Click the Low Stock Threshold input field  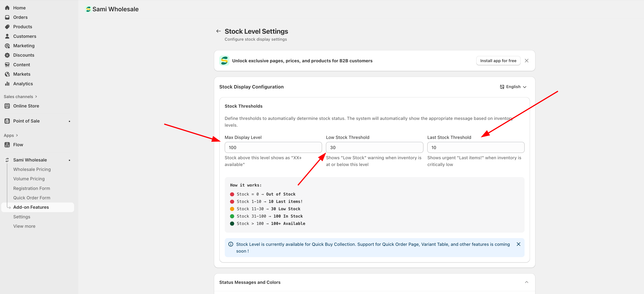tap(374, 148)
